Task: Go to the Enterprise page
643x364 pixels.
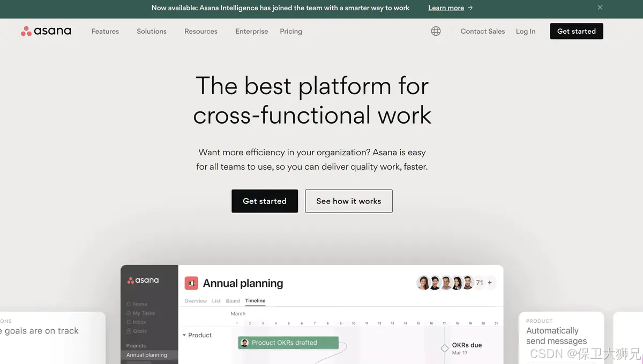Action: (251, 31)
